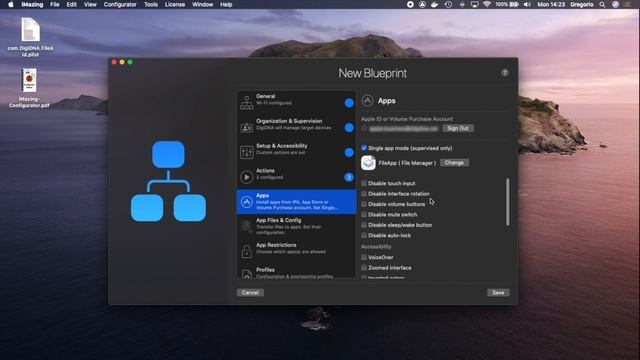Image resolution: width=640 pixels, height=360 pixels.
Task: Open the Apple menu
Action: (x=11, y=4)
